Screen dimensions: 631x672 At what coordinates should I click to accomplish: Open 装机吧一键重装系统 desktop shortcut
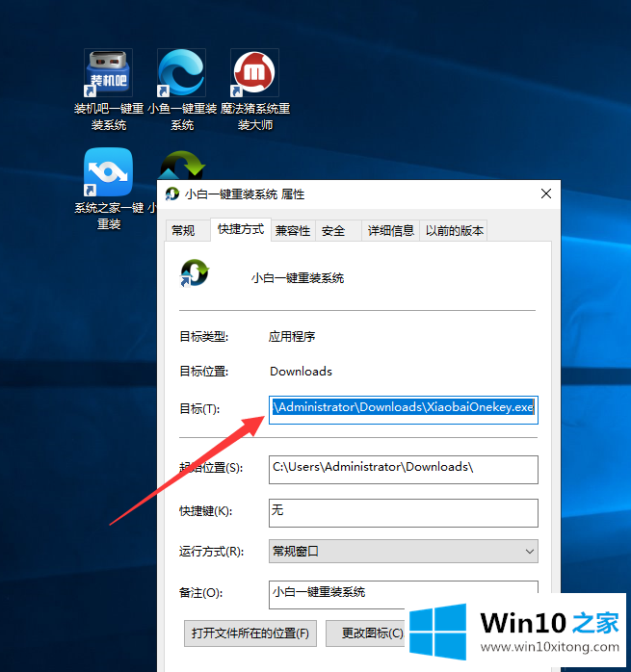(x=109, y=90)
